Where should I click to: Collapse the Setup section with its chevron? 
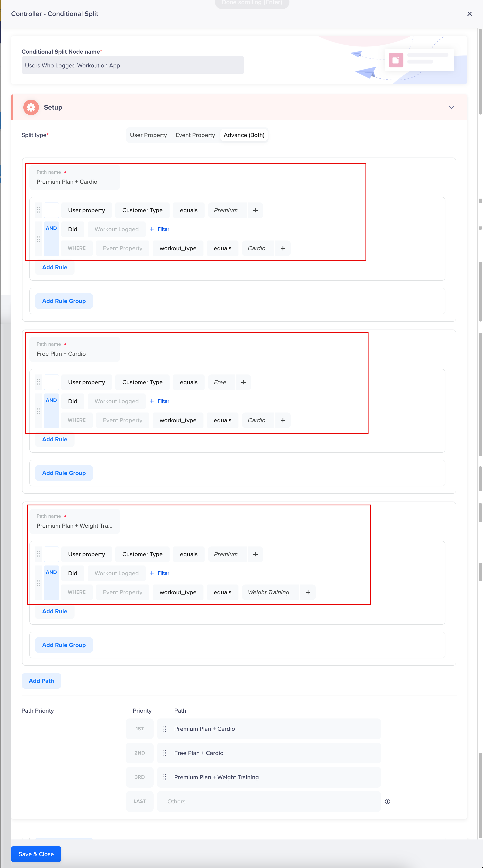point(451,107)
